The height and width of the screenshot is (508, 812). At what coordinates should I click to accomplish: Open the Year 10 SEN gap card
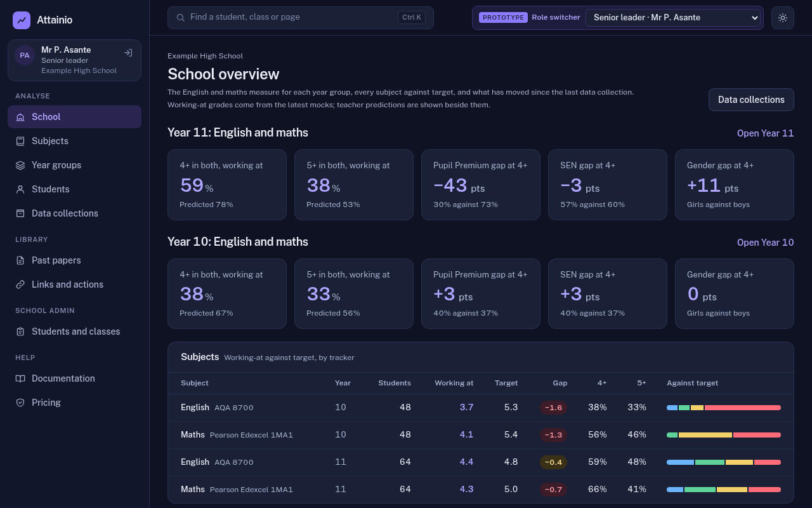click(608, 293)
